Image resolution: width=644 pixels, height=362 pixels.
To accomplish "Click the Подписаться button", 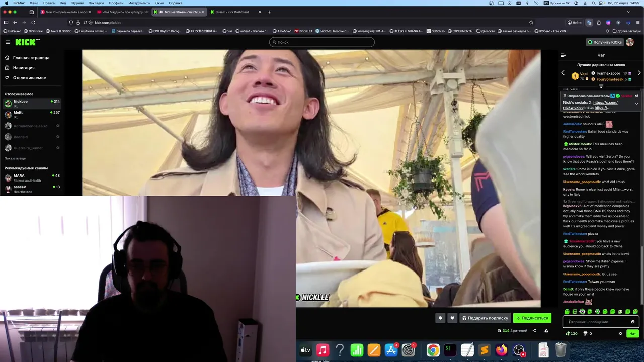I will tap(532, 318).
